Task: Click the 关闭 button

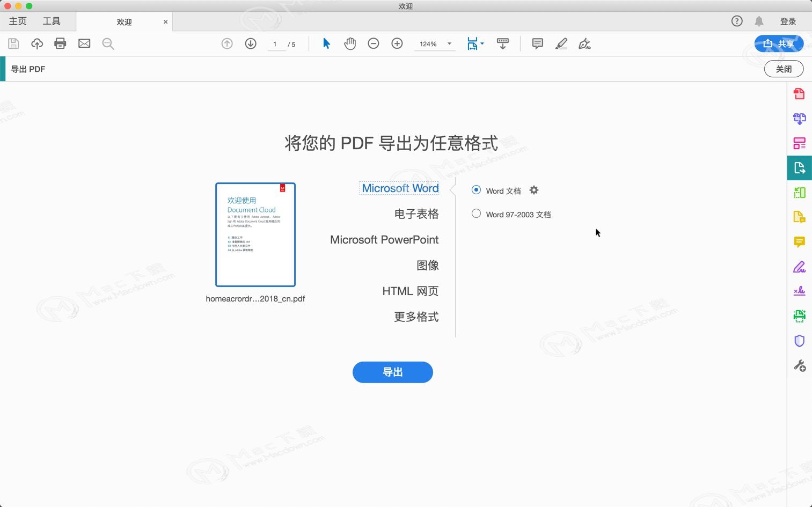Action: 784,69
